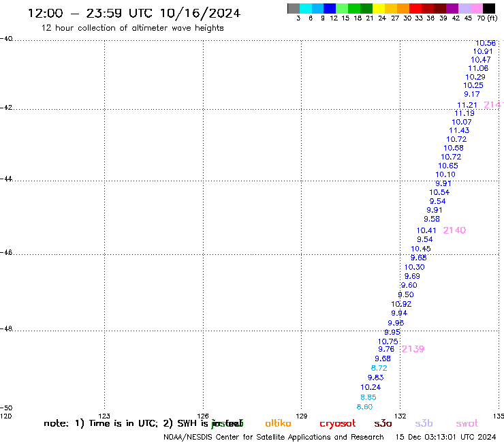Screen dimensions: 504x443
Task: Click the data point labeled 9.69
Action: (412, 276)
